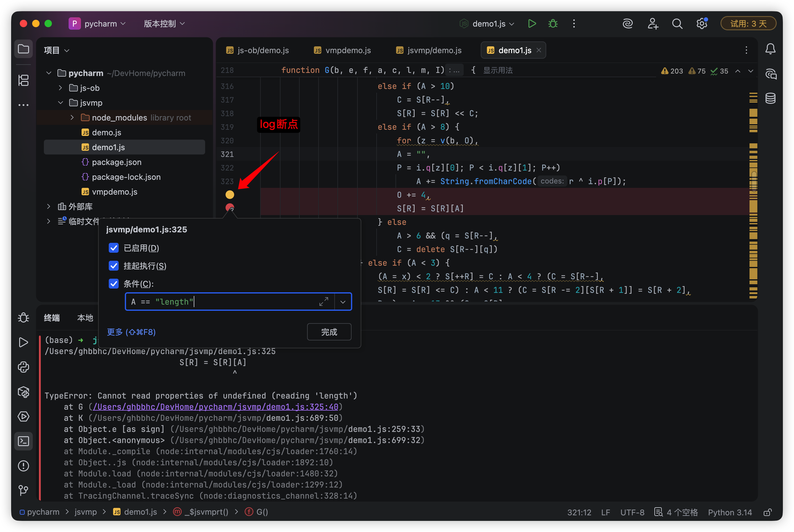Click the 更多 link in breakpoint popup
794x532 pixels.
coord(131,332)
